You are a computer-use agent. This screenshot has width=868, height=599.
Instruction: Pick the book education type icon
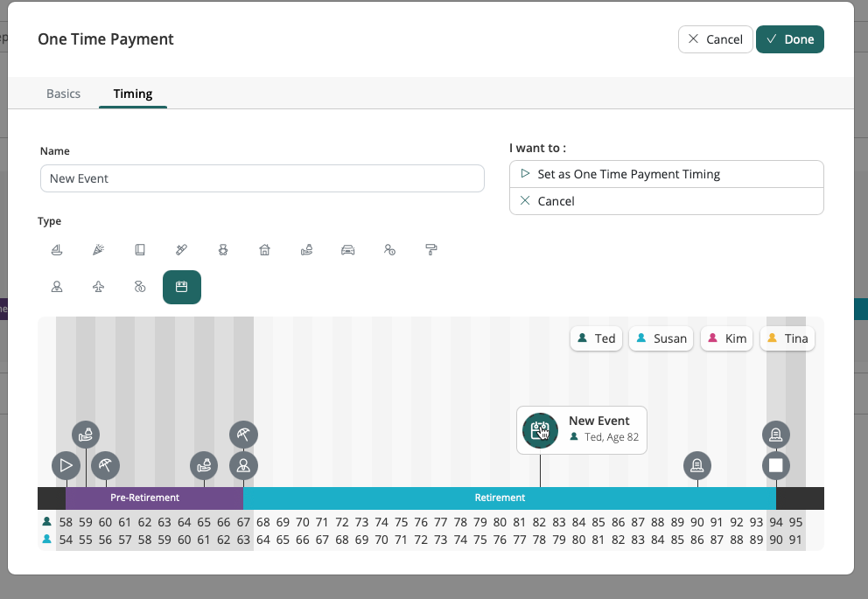coord(140,250)
